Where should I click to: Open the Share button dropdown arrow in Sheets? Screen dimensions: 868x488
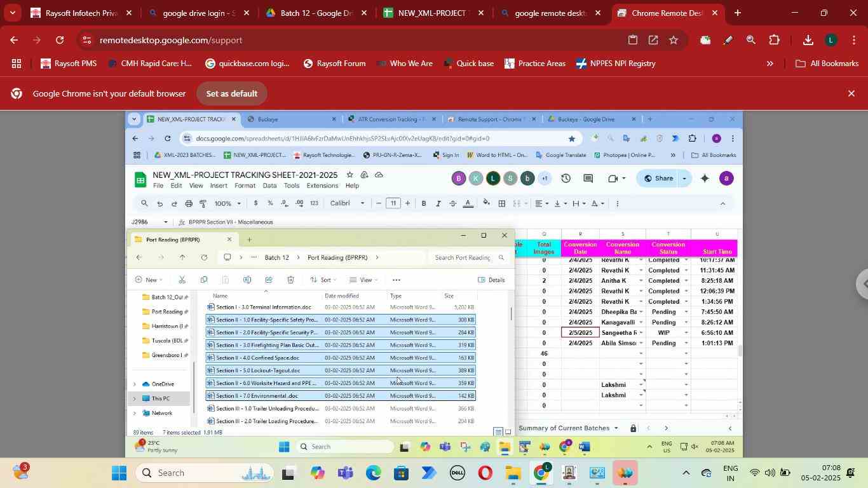pos(684,179)
